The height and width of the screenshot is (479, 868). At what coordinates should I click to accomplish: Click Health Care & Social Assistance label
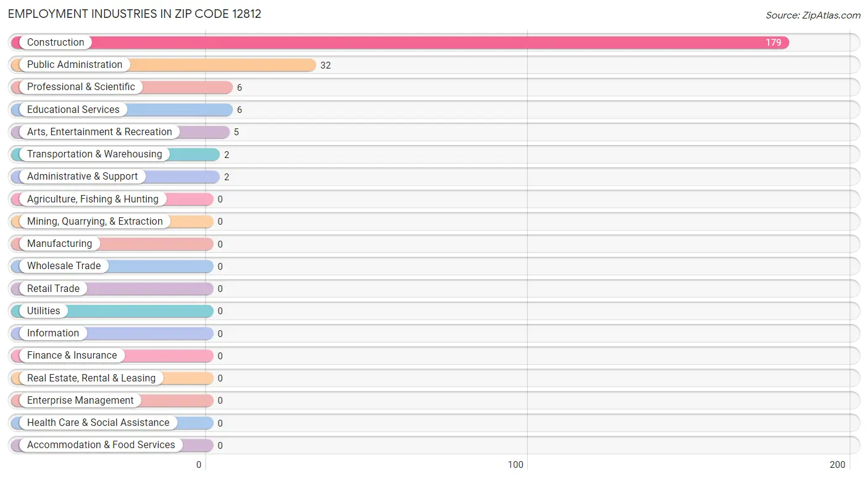click(98, 423)
